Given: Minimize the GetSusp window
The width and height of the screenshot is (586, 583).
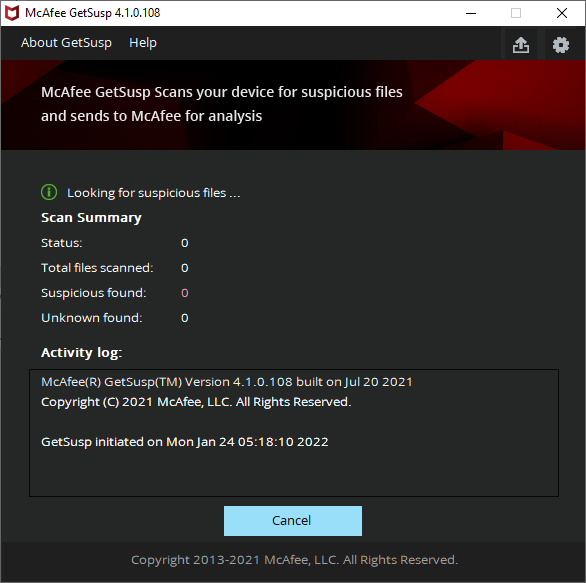Looking at the screenshot, I should click(471, 13).
